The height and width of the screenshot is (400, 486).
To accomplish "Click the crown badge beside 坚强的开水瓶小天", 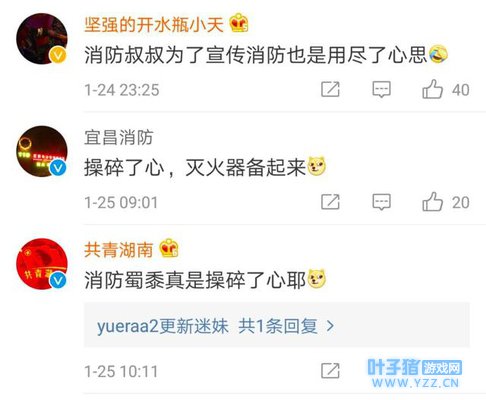I will pos(239,23).
